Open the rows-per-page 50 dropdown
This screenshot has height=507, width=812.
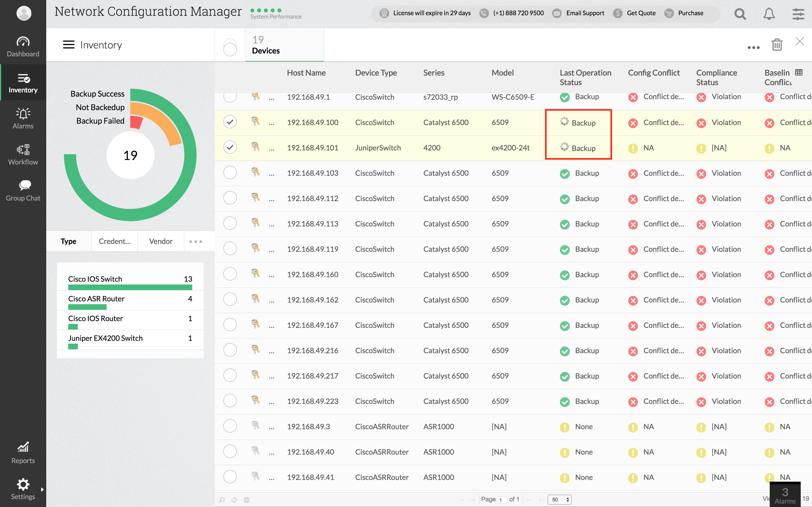tap(559, 499)
